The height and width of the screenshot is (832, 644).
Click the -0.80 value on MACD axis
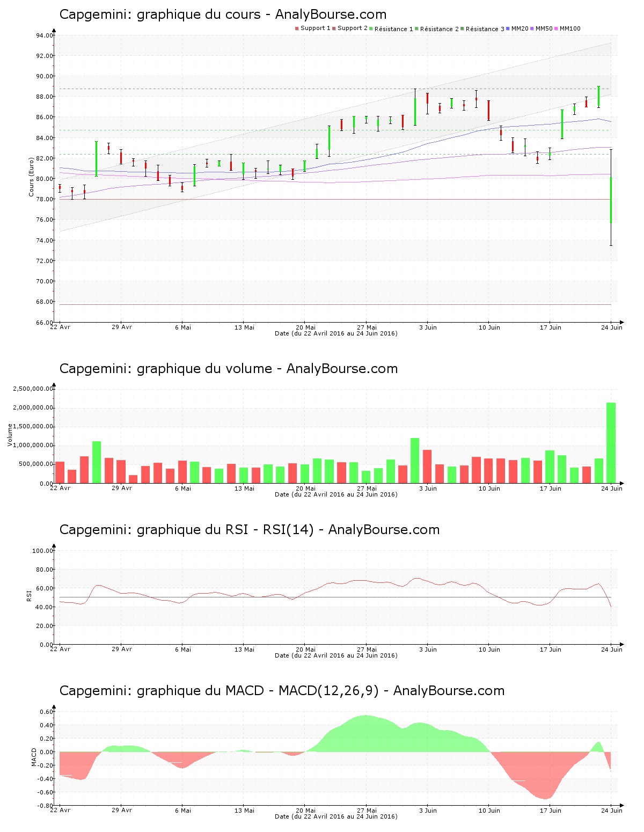pyautogui.click(x=43, y=806)
